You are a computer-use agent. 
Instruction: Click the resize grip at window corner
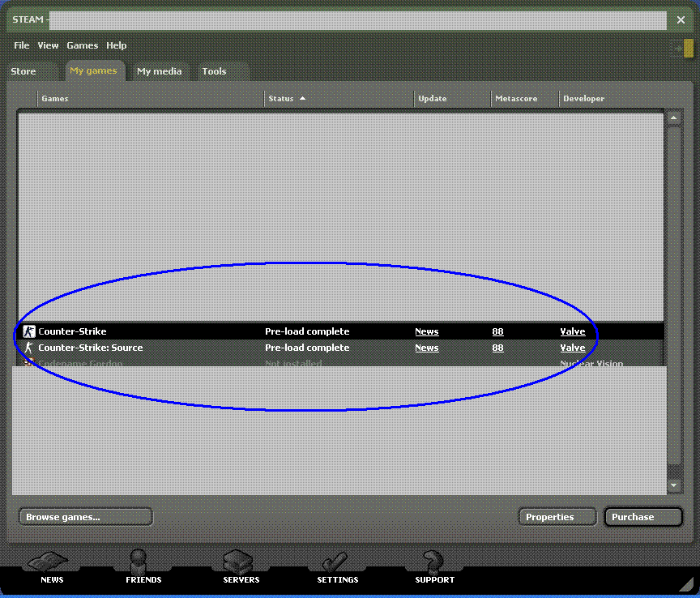[x=688, y=585]
